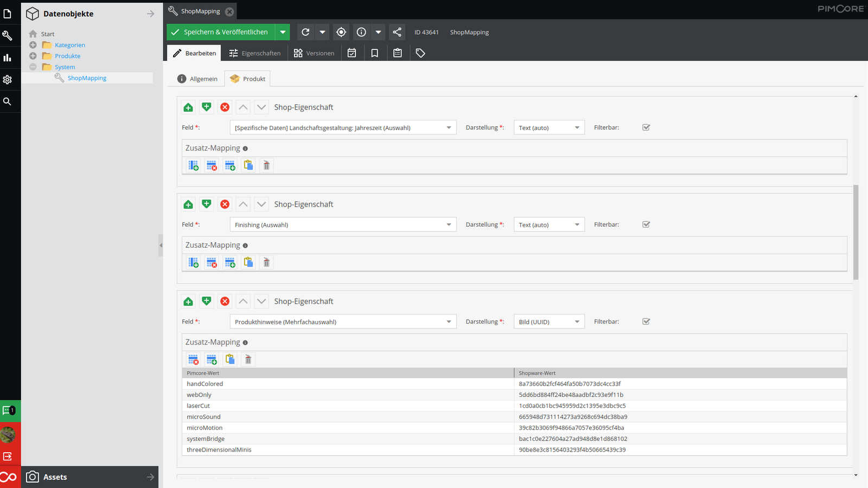Open Start home in tree
Screen dimensions: 868x488
48,34
